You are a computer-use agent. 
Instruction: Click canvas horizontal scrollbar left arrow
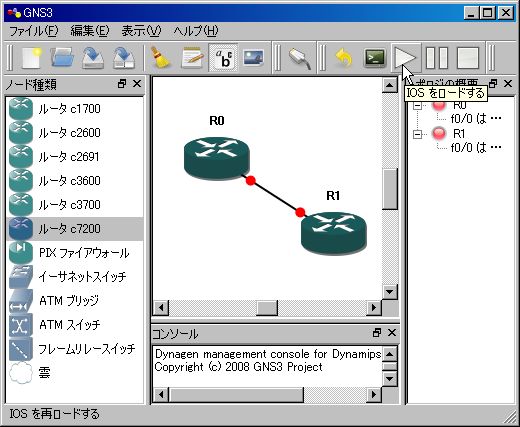(x=161, y=307)
